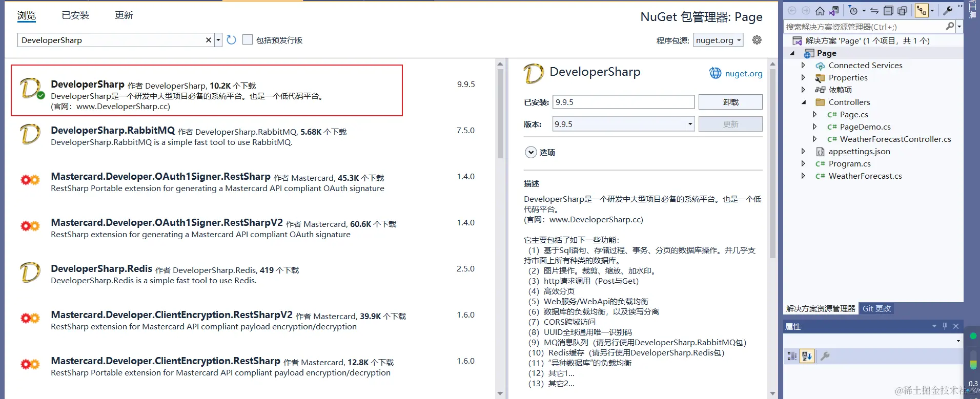The width and height of the screenshot is (980, 399).
Task: Show all files icon in Solution Explorer
Action: (902, 11)
